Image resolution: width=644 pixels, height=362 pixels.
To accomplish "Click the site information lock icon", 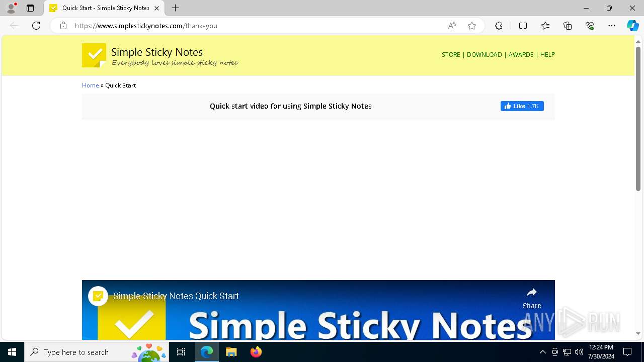I will tap(63, 26).
